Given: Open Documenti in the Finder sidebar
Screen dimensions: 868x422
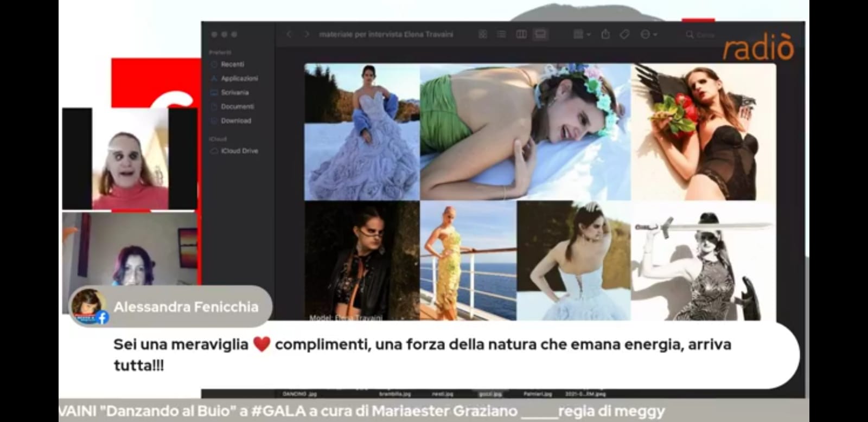Looking at the screenshot, I should point(237,106).
